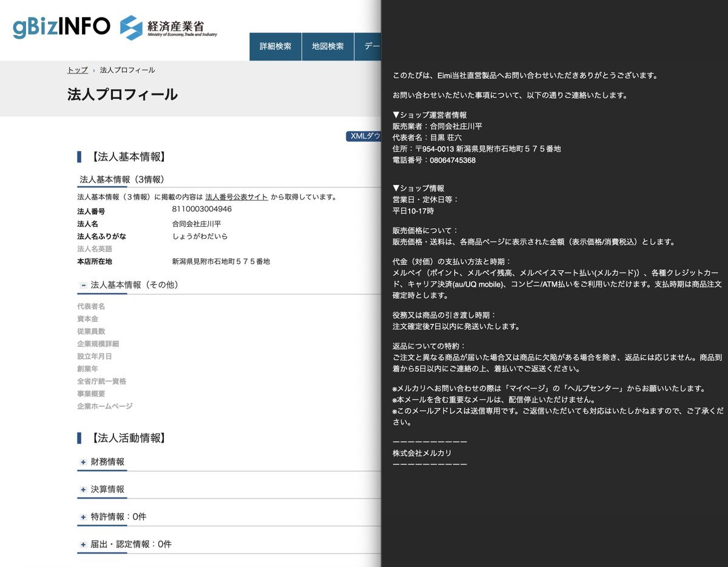Select 平日10-17時 business hours text
The height and width of the screenshot is (567, 728).
click(413, 211)
